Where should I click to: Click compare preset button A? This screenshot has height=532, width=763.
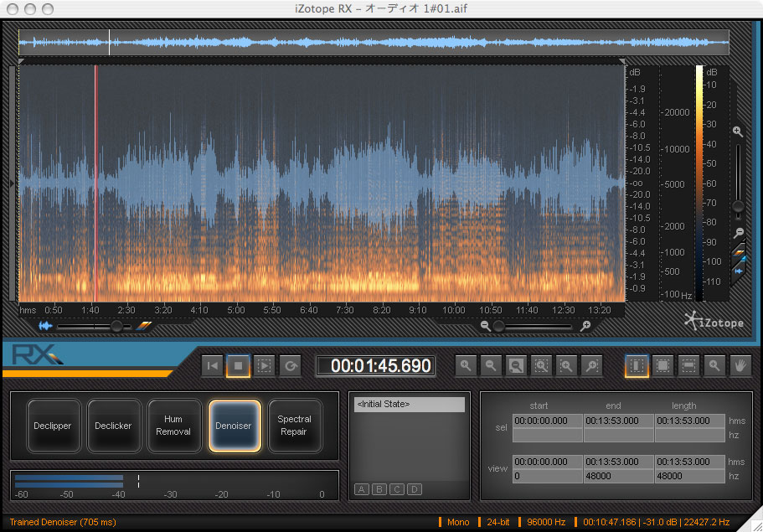[362, 489]
